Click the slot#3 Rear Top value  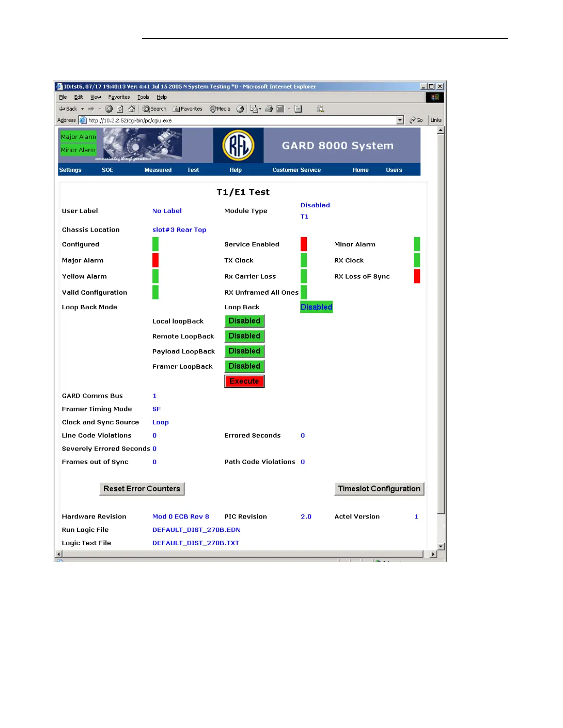pos(179,230)
